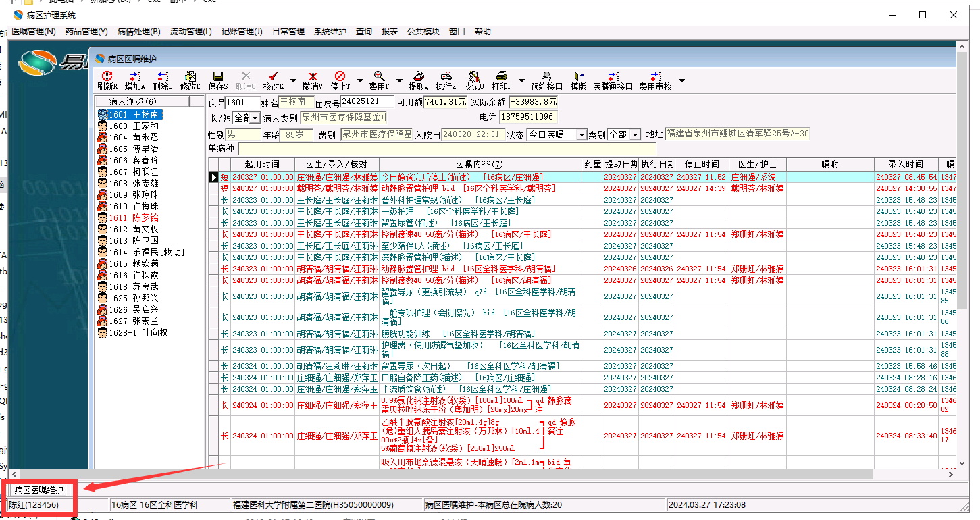The image size is (980, 520).
Task: Click the 起用时间 column header
Action: [x=262, y=164]
